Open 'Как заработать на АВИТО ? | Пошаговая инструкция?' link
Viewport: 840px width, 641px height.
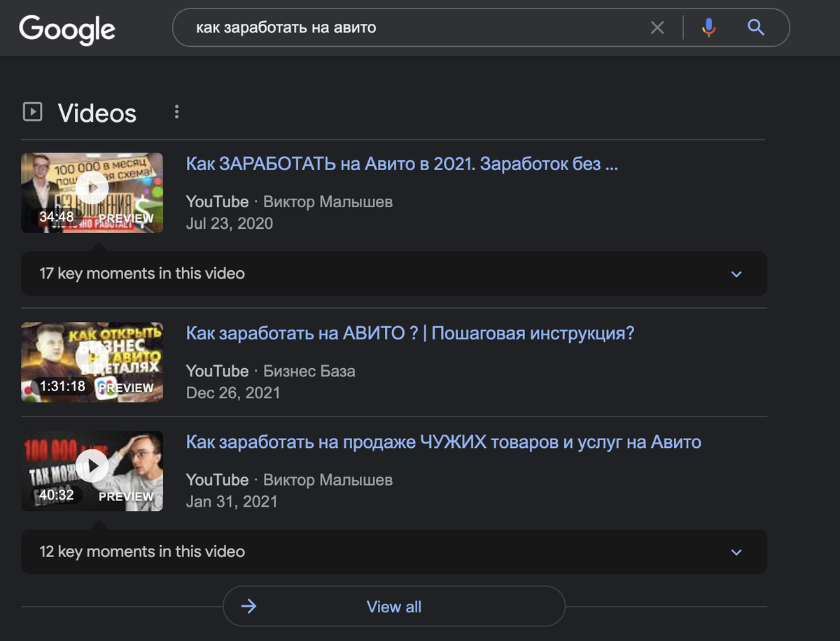click(410, 333)
